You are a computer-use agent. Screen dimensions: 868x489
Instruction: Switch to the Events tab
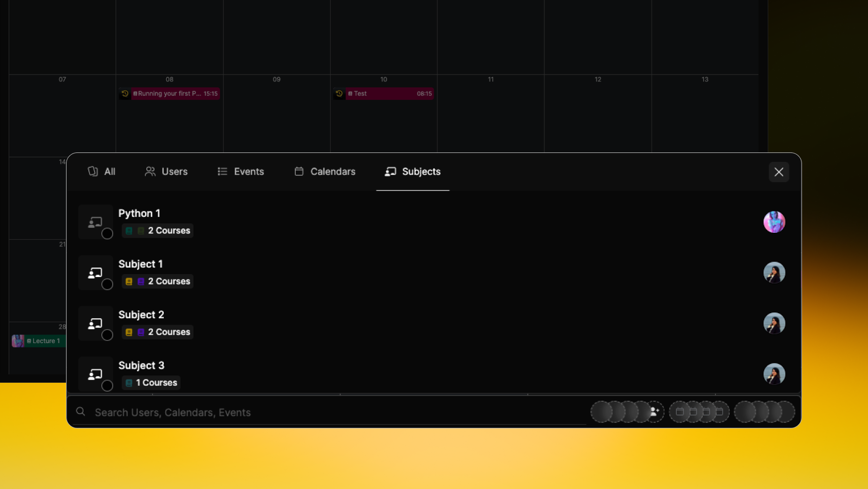pos(241,172)
